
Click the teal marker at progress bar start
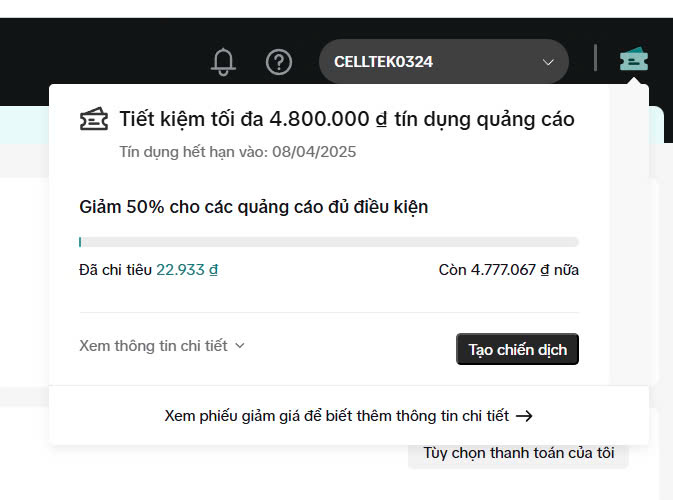pyautogui.click(x=80, y=242)
